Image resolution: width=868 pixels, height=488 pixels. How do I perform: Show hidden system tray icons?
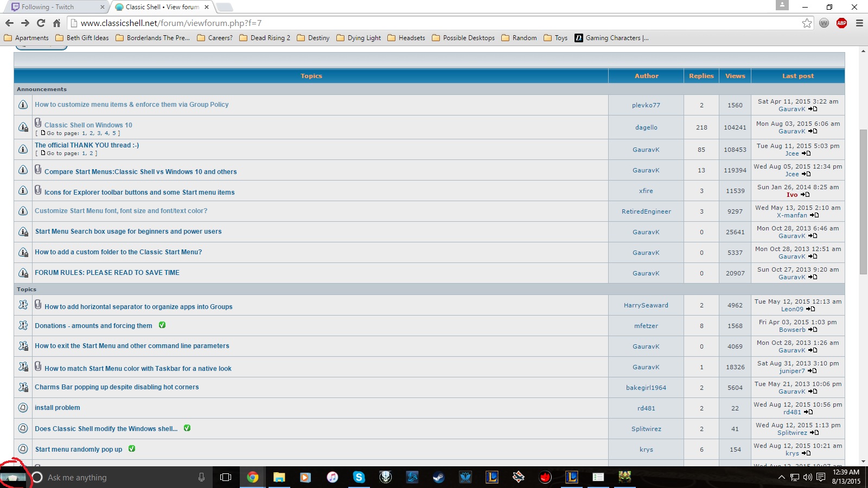[781, 477]
